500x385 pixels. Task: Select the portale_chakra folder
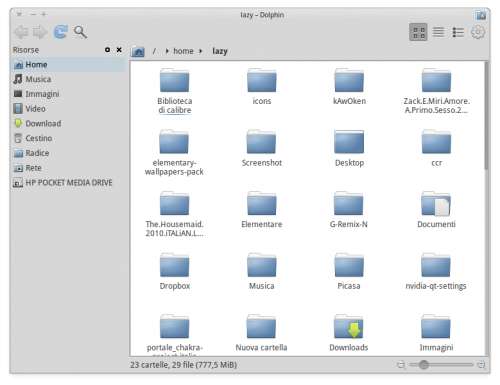pyautogui.click(x=174, y=335)
